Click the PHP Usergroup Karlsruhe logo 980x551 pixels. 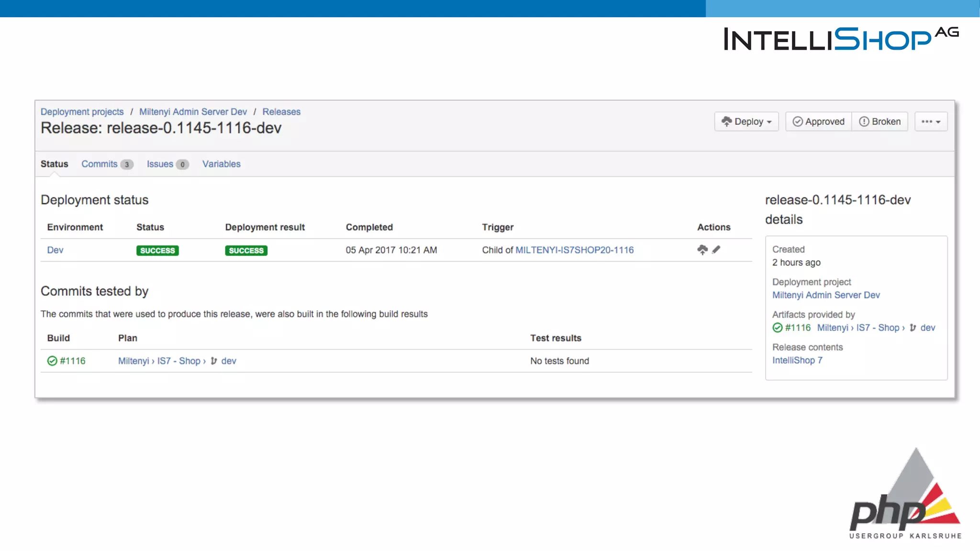[905, 495]
